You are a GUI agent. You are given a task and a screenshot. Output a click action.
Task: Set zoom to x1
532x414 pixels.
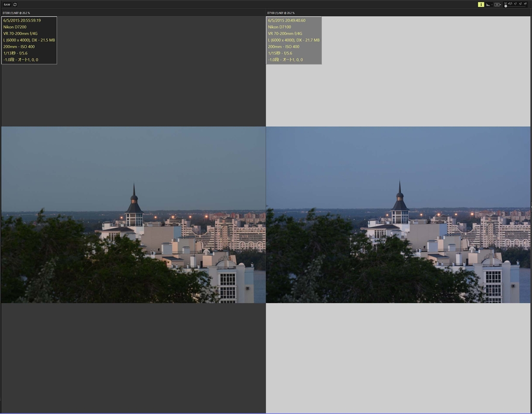point(515,4)
